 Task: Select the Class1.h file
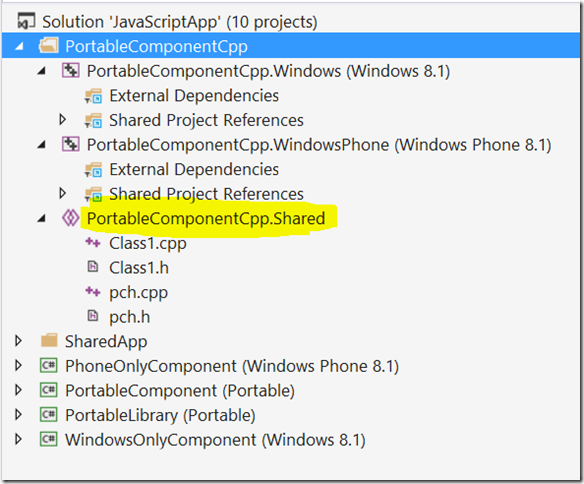[x=139, y=268]
